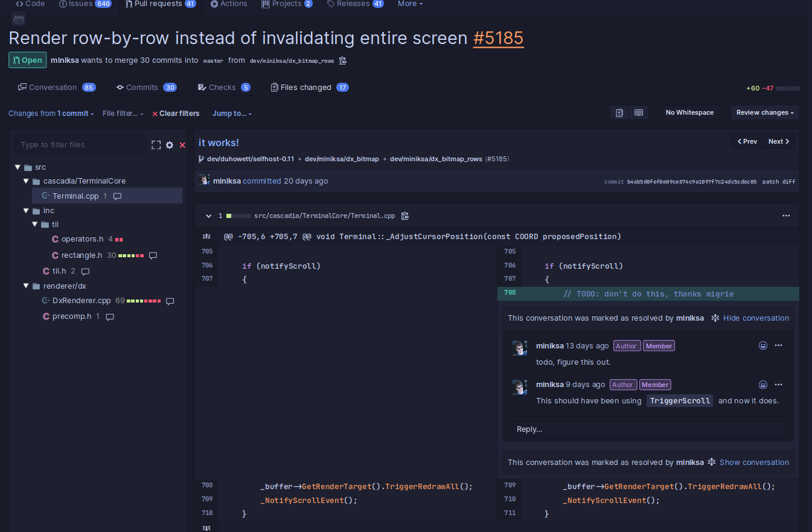Select DxRenderer.cpp in file tree

point(82,301)
